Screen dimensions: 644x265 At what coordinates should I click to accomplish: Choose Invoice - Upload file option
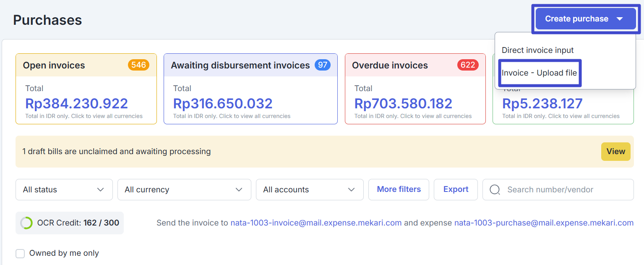pyautogui.click(x=539, y=73)
